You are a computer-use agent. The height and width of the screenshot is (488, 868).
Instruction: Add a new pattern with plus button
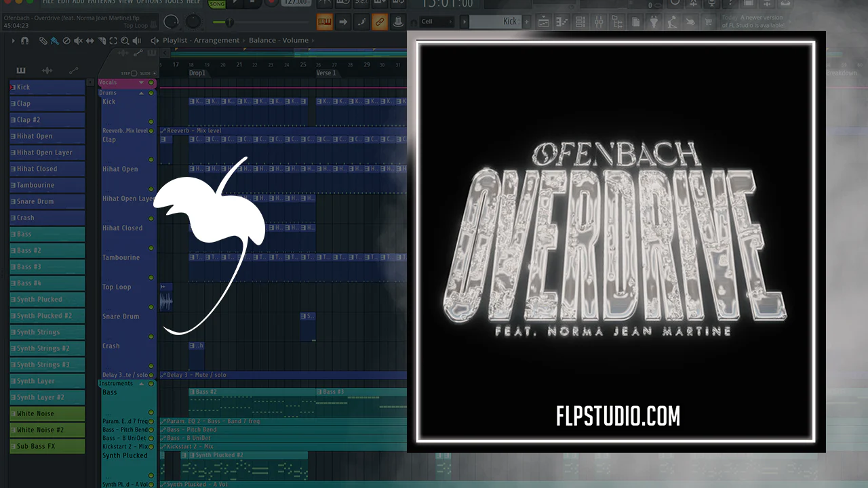click(x=526, y=22)
